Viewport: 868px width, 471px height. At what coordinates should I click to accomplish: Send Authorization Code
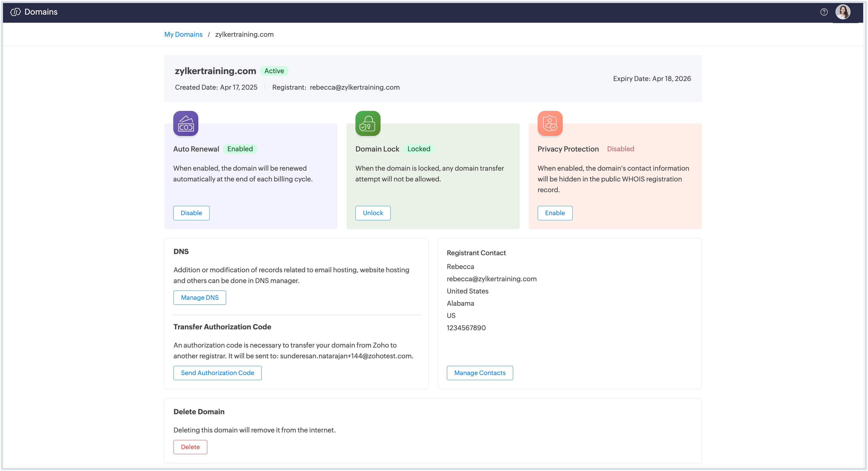tap(217, 373)
